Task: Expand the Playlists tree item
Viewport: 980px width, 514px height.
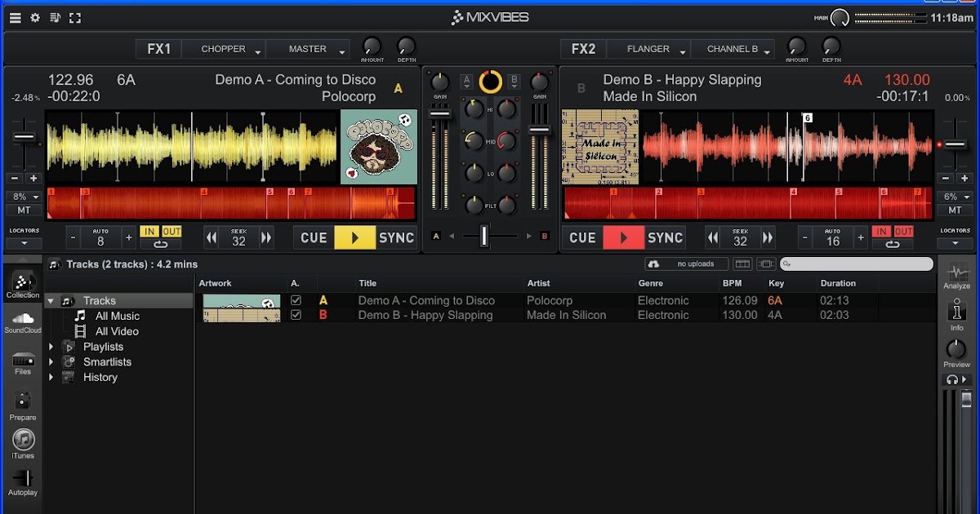Action: [51, 346]
